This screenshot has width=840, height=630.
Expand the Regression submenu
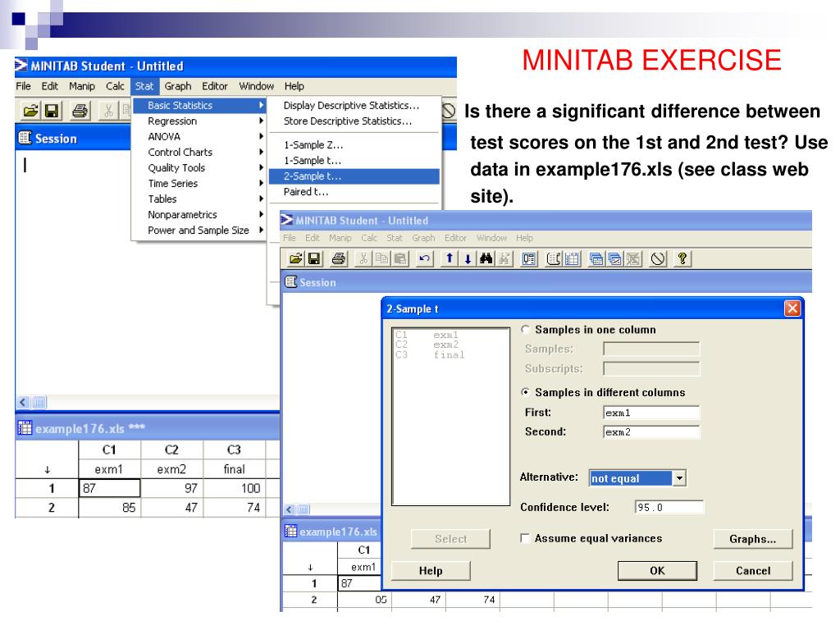(199, 121)
